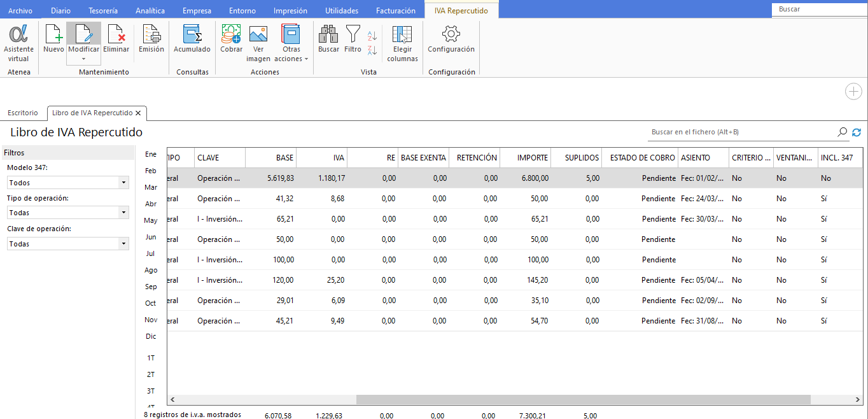This screenshot has height=419, width=868.
Task: Select the row with base 41,32
Action: click(514, 199)
